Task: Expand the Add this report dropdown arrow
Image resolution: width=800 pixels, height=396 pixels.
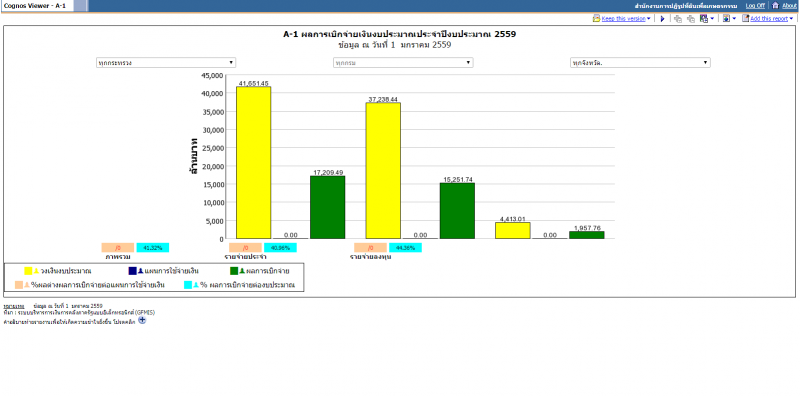Action: (791, 19)
